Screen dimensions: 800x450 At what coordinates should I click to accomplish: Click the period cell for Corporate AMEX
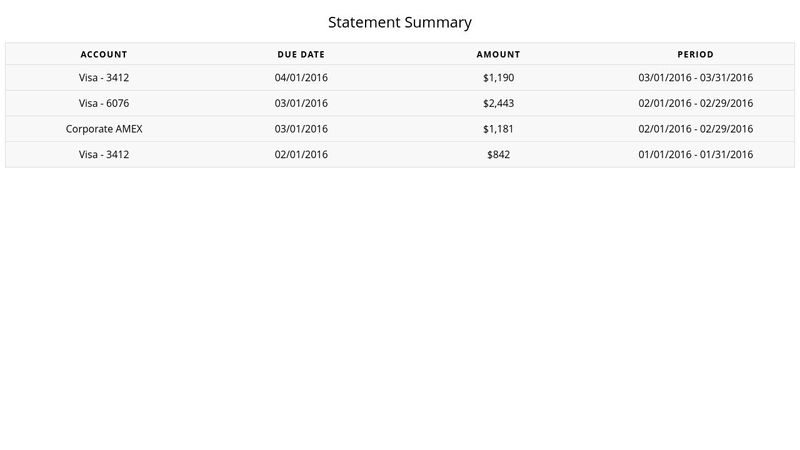[695, 129]
